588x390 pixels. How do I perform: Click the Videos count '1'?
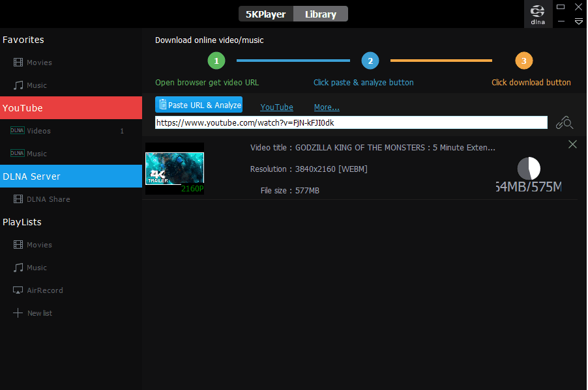122,131
